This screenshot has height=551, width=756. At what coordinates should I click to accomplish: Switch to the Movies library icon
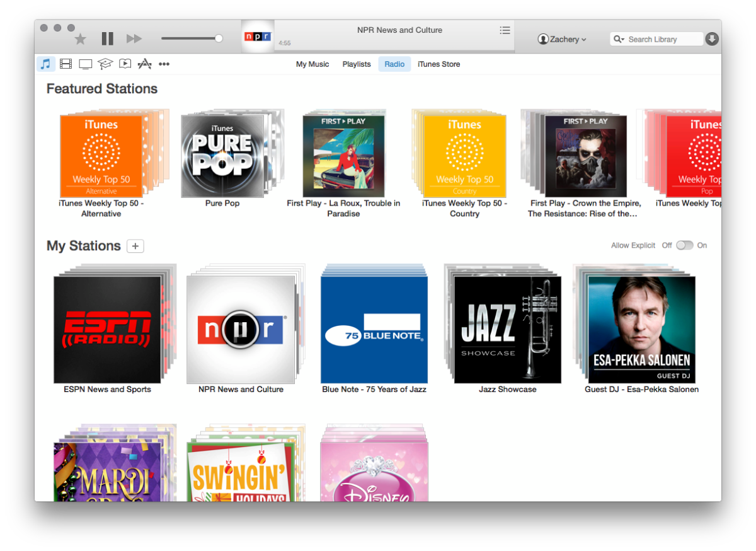point(66,64)
